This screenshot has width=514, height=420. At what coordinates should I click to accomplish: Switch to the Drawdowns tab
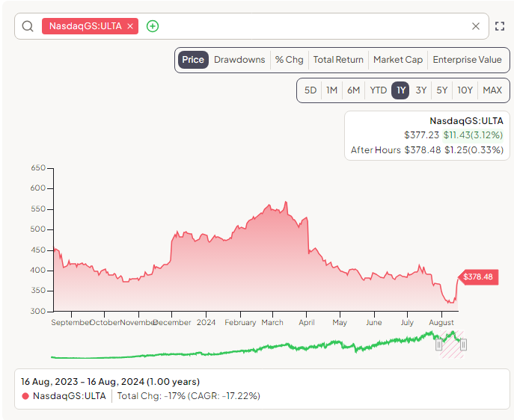239,60
